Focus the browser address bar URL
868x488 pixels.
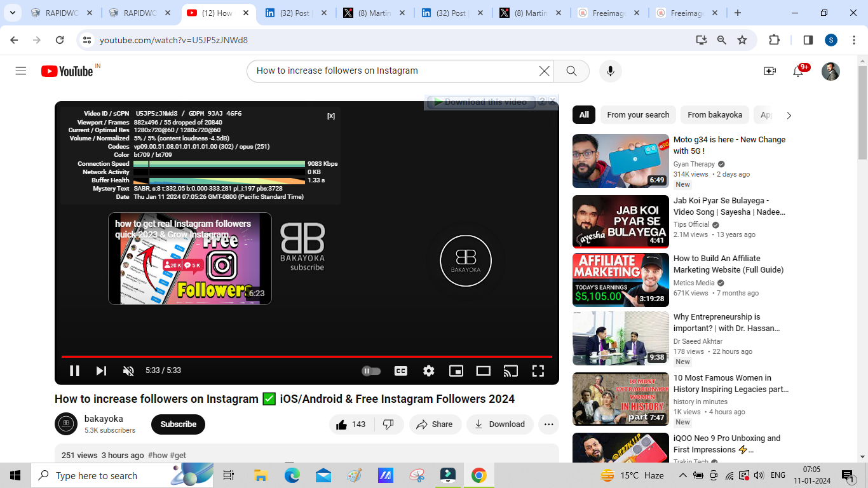tap(173, 40)
